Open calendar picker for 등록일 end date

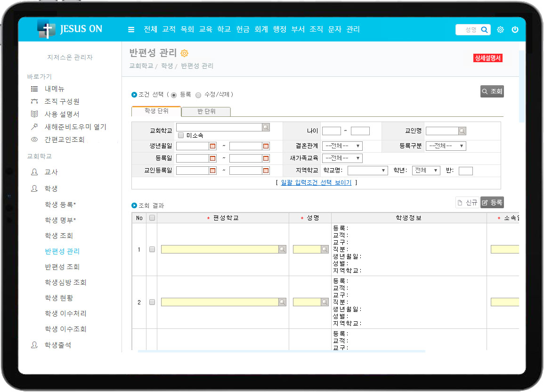pyautogui.click(x=266, y=158)
